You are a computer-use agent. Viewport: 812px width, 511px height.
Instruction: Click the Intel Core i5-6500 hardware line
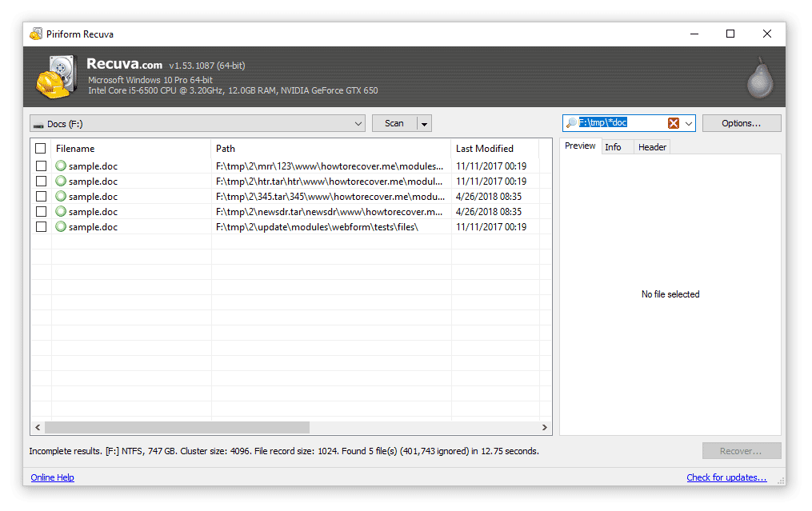click(x=233, y=90)
